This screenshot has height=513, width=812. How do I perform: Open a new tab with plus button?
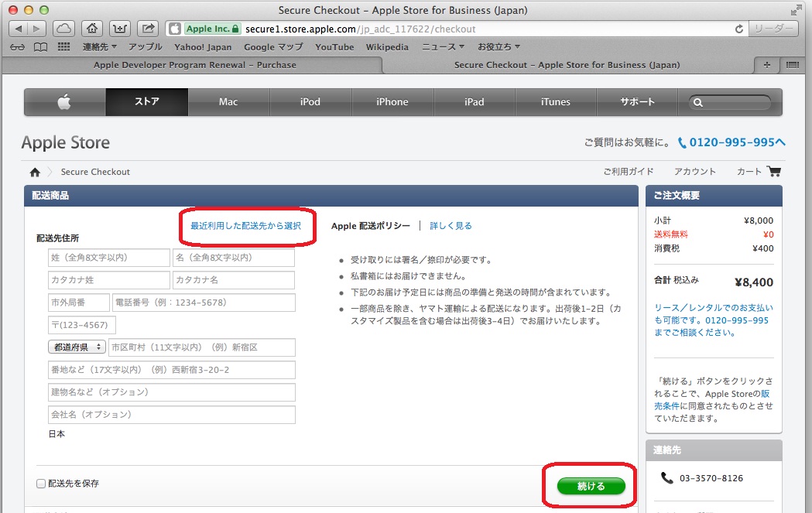coord(767,65)
